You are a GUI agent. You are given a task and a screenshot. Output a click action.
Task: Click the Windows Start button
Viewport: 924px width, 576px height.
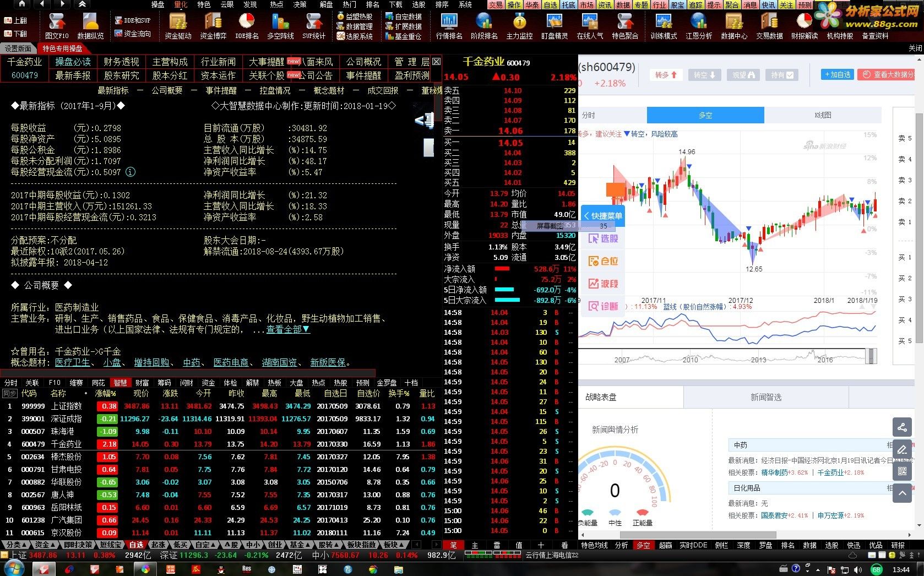click(x=13, y=569)
